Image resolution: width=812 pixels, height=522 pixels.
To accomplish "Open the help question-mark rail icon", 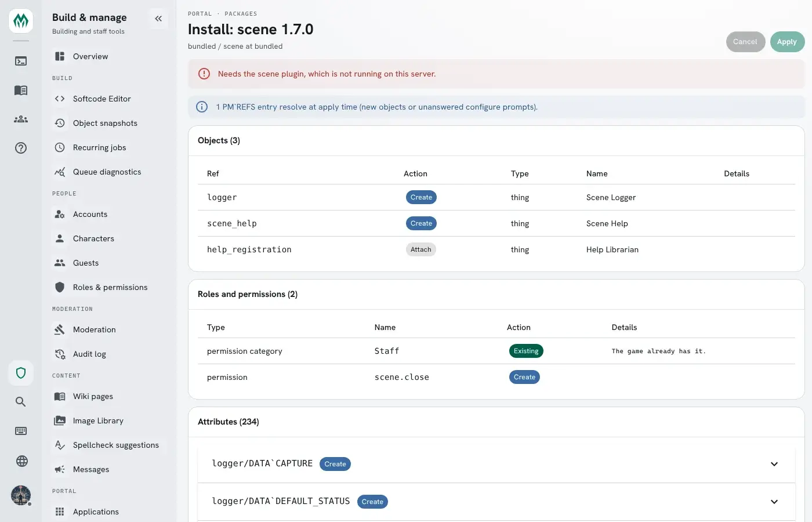I will [x=21, y=148].
